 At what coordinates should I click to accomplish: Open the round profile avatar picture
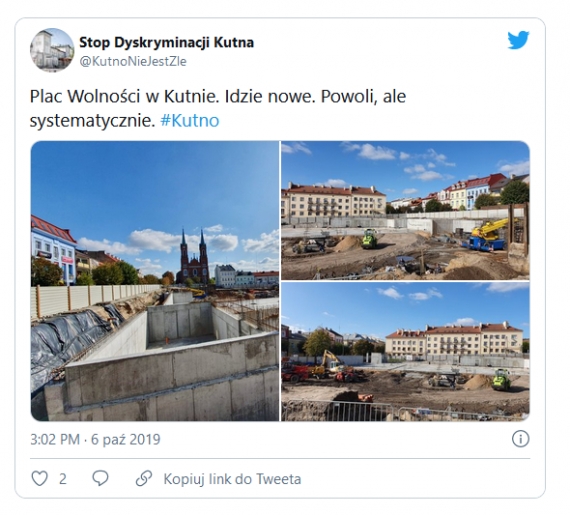(52, 50)
